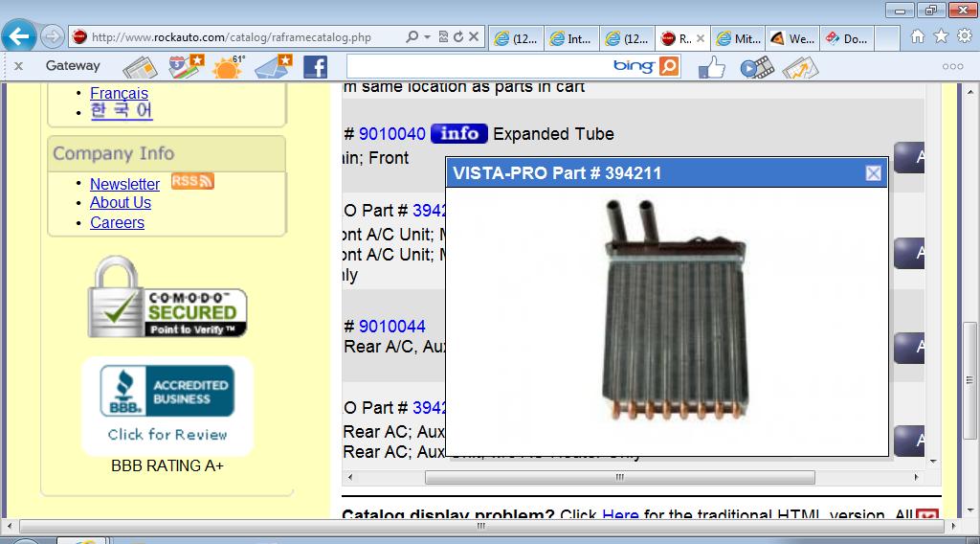Refresh the page with the reload icon
The height and width of the screenshot is (544, 980).
458,37
